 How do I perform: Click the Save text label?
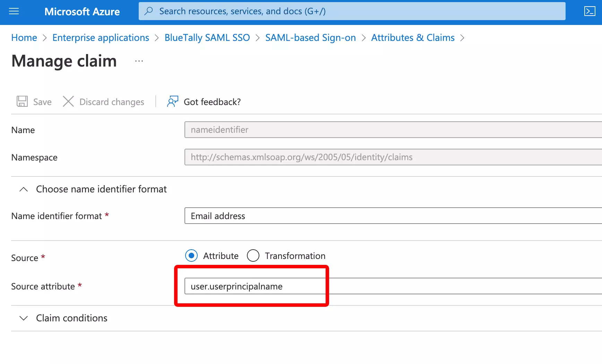[x=42, y=102]
